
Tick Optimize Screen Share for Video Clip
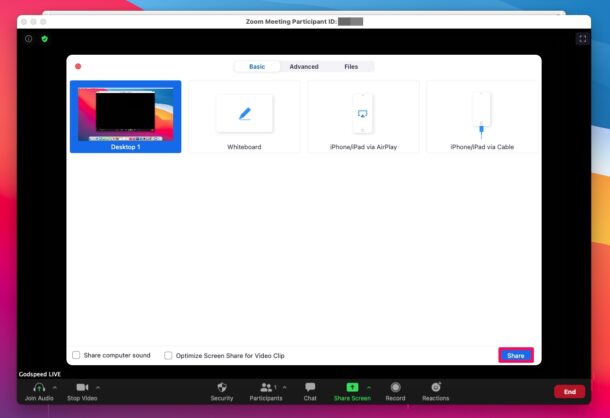(x=168, y=355)
